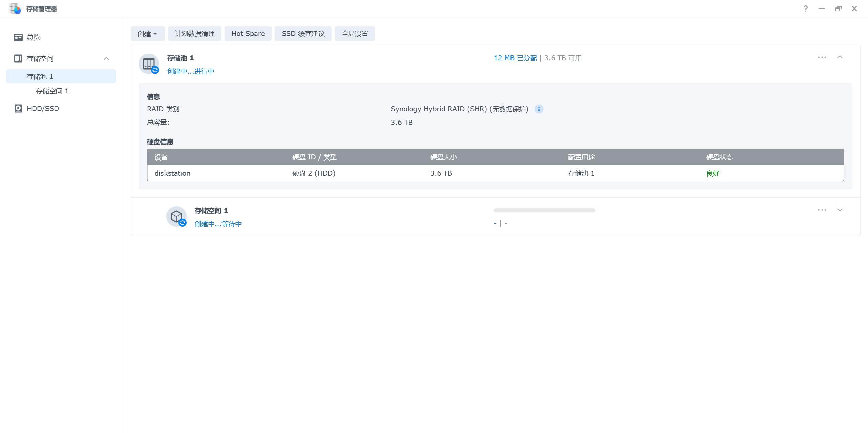Click the 存储池 1 pool status icon
The height and width of the screenshot is (433, 868).
[x=149, y=64]
